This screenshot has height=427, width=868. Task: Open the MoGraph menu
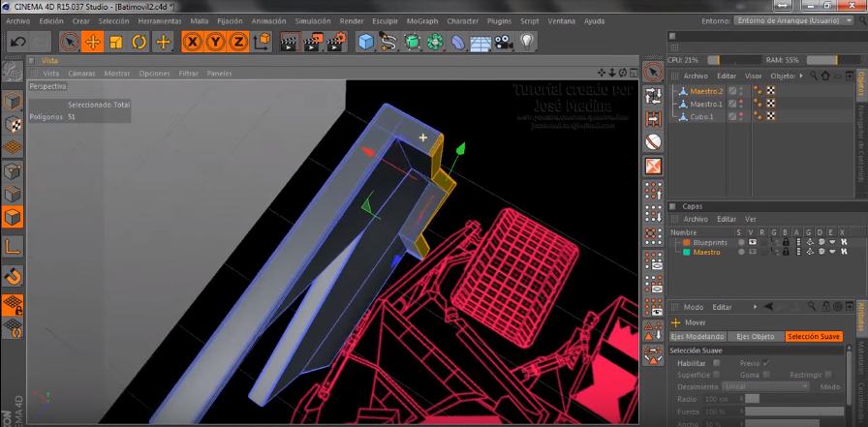420,20
